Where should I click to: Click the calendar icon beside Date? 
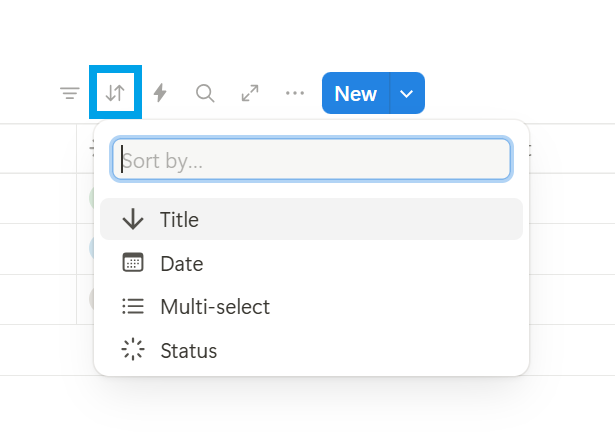[x=133, y=264]
